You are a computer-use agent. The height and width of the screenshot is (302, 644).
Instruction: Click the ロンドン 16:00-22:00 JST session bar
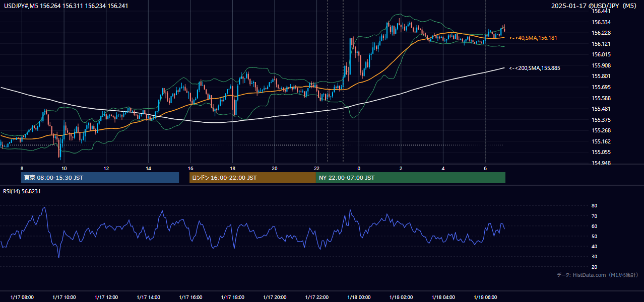[252, 178]
